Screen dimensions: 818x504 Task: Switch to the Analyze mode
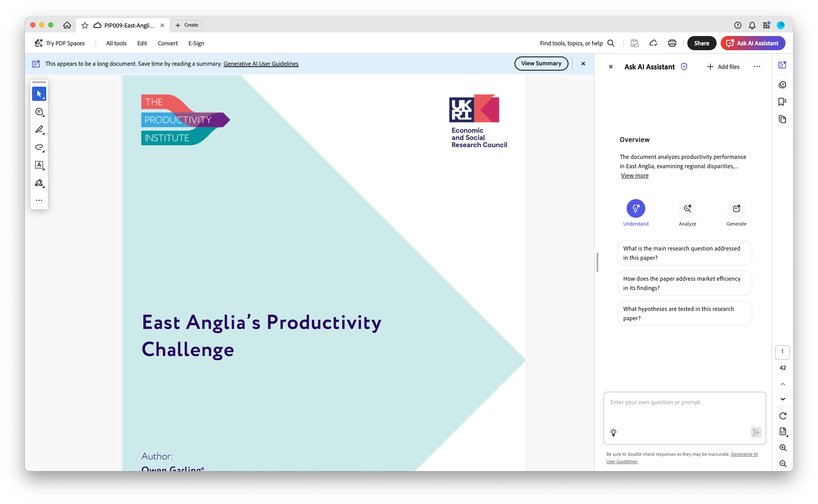(687, 208)
